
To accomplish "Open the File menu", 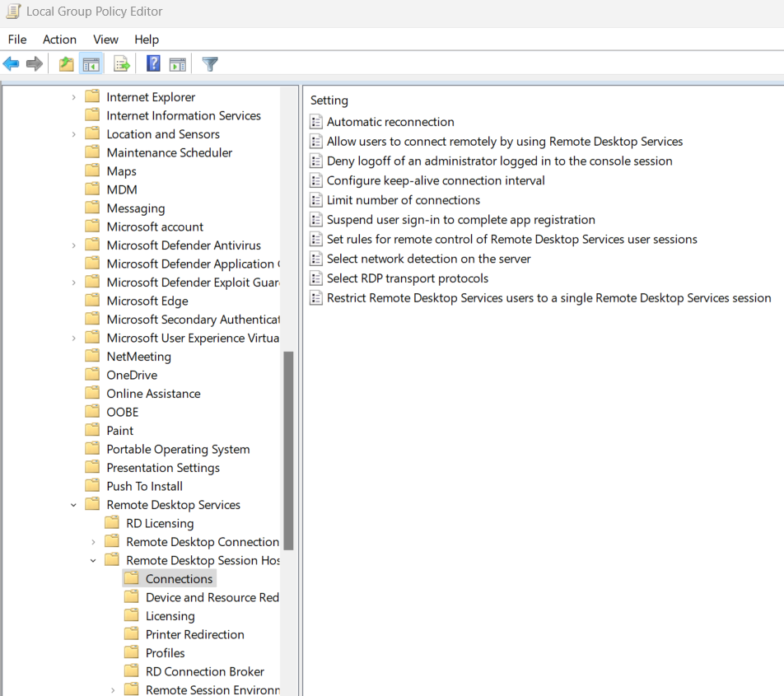I will click(x=17, y=40).
